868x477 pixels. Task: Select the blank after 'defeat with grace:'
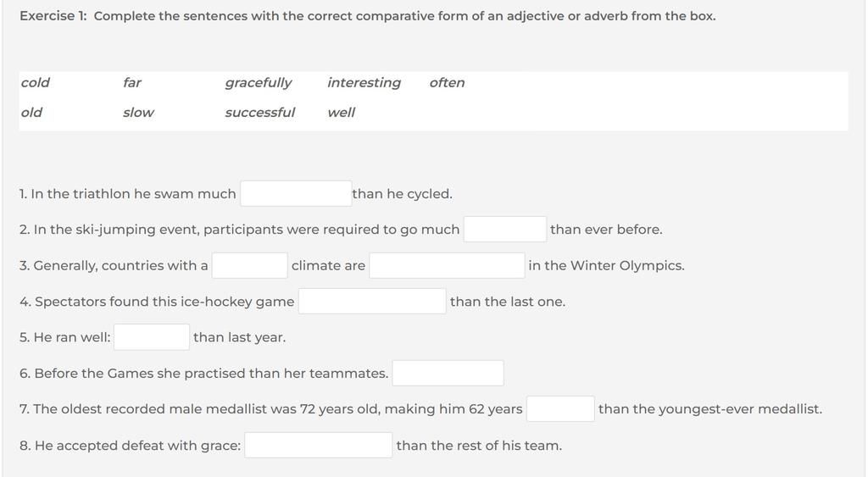[x=319, y=446]
